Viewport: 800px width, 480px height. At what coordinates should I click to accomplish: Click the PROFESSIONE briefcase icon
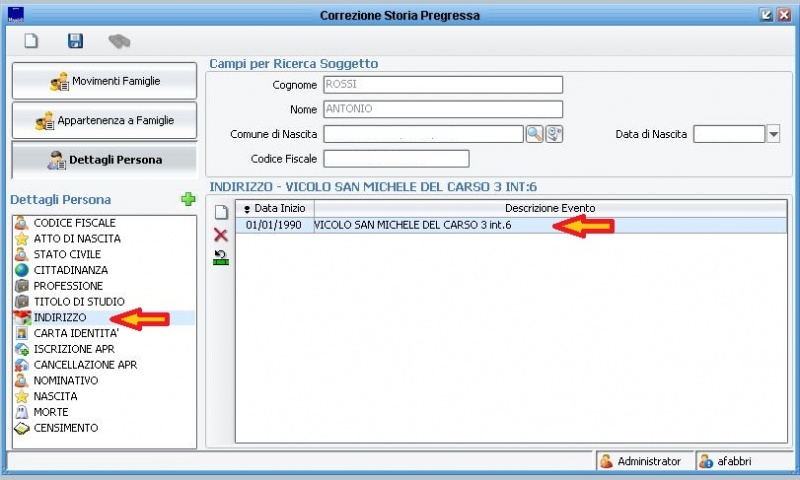click(x=21, y=286)
